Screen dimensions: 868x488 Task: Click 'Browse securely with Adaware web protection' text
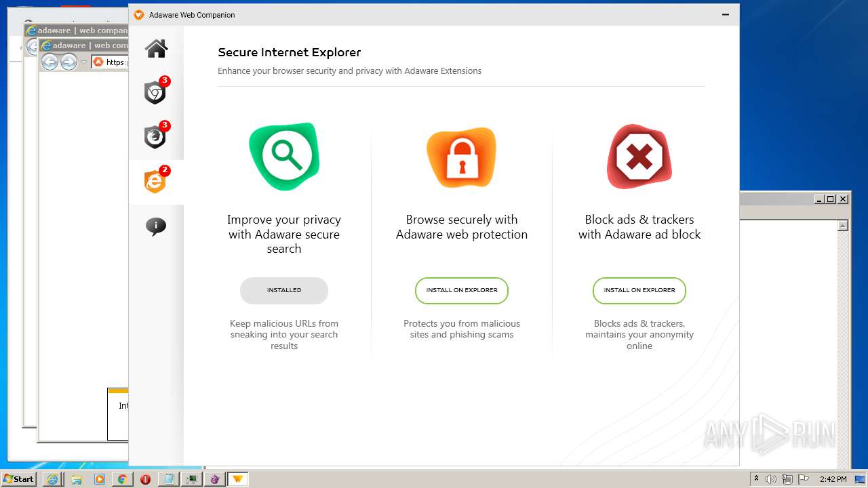click(x=462, y=227)
